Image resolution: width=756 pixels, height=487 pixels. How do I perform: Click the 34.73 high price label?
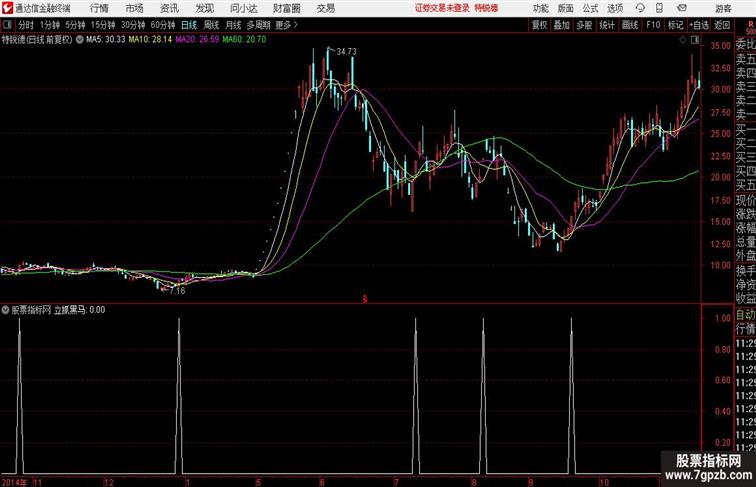pyautogui.click(x=347, y=52)
